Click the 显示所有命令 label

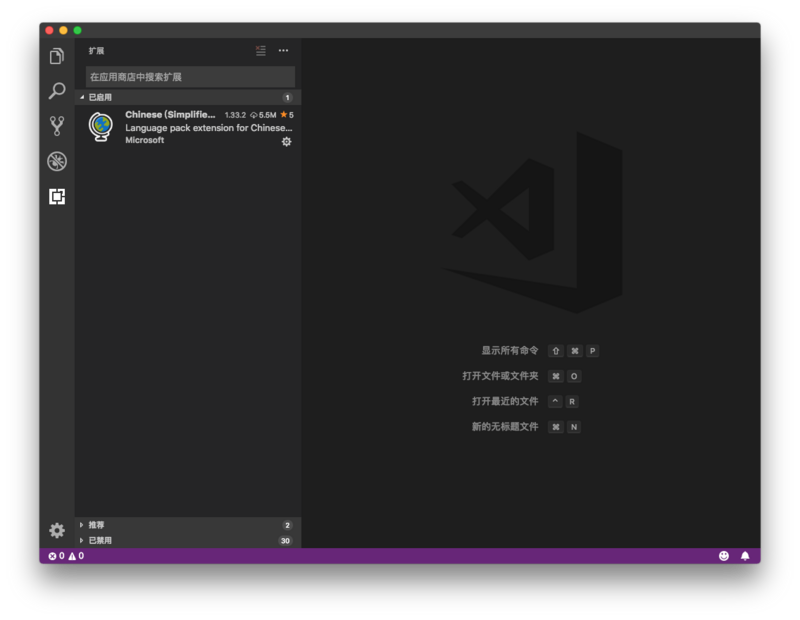click(510, 351)
